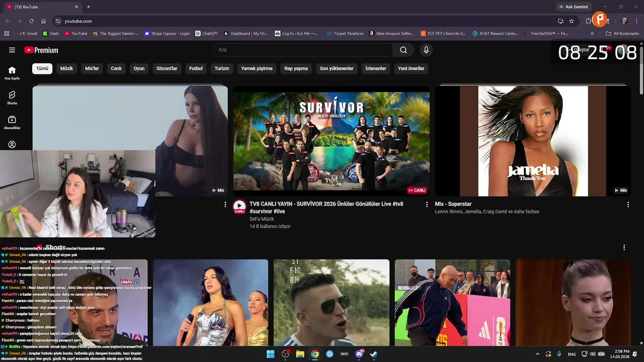Image resolution: width=644 pixels, height=362 pixels.
Task: Click the Jamelia Thank You mix thumbnail
Action: coord(533,141)
